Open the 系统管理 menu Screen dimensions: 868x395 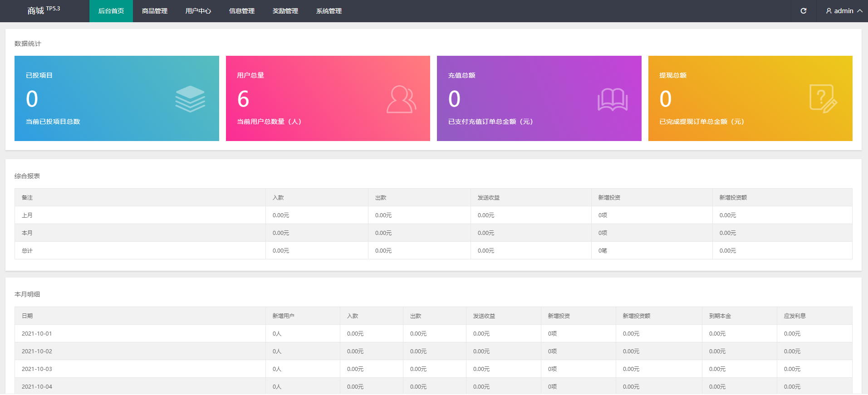329,11
